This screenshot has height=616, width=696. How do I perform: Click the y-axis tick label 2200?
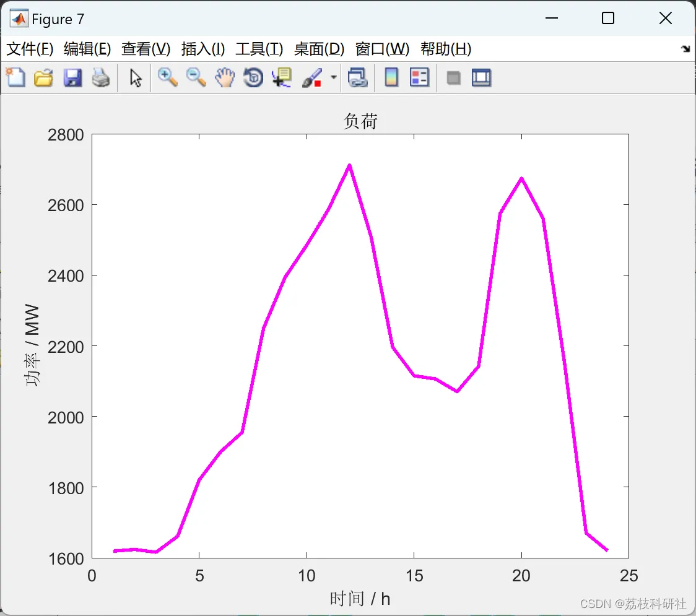pyautogui.click(x=66, y=347)
